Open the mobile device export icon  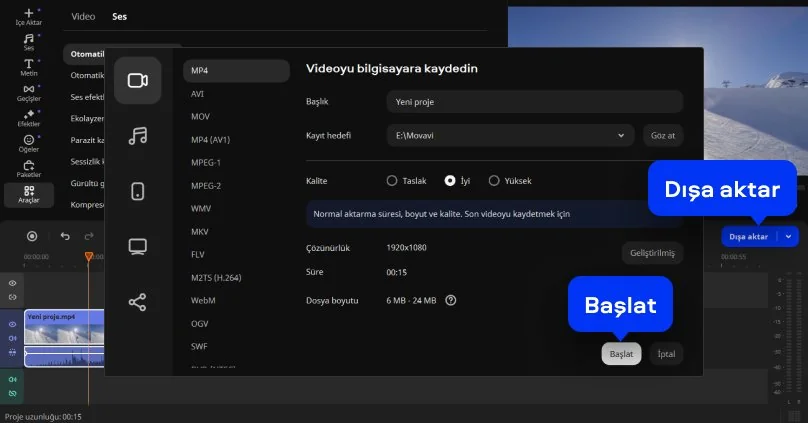click(x=138, y=191)
